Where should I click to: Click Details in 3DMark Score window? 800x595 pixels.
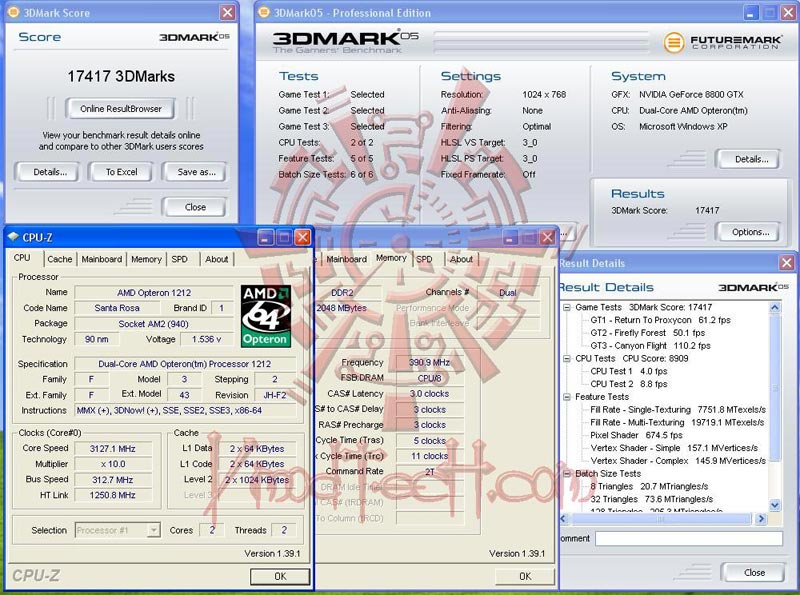pos(49,172)
